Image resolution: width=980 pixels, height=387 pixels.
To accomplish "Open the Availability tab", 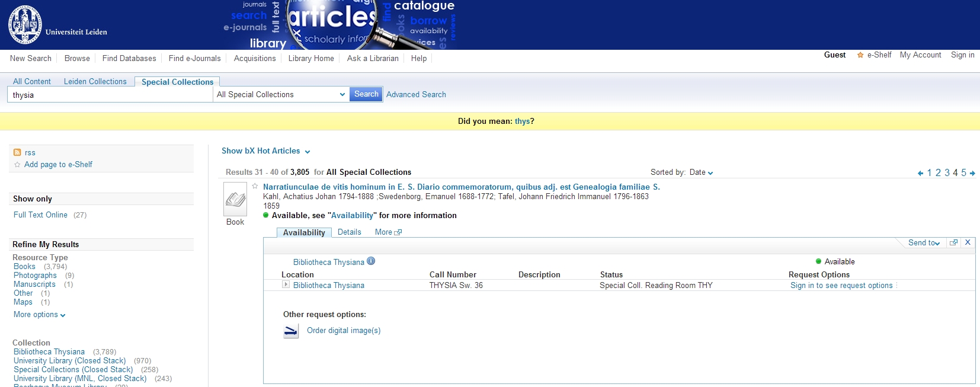I will click(x=304, y=232).
